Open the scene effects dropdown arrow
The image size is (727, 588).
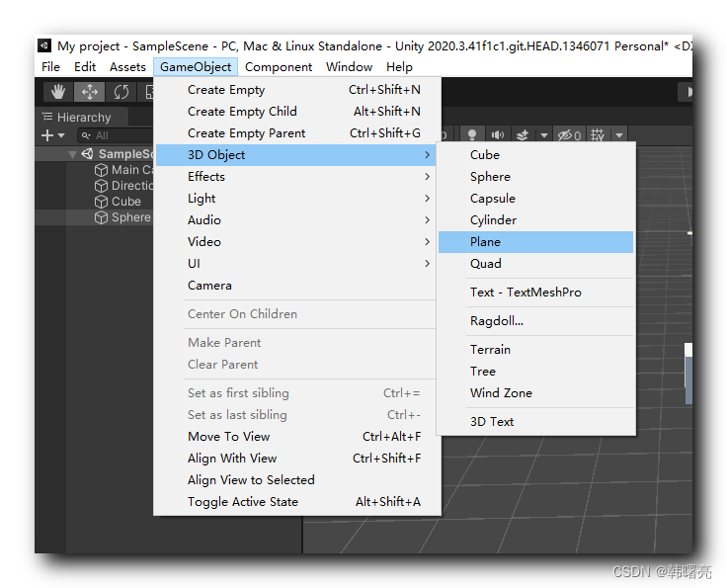(544, 135)
